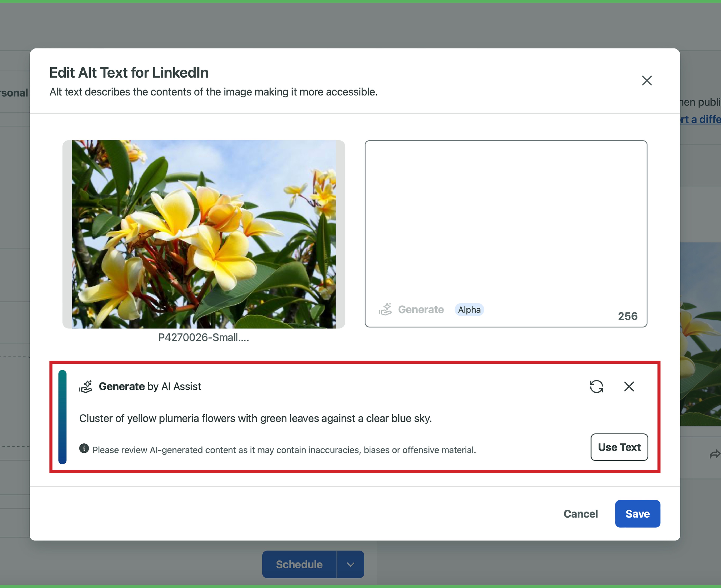Image resolution: width=721 pixels, height=588 pixels.
Task: Cancel alt text editing
Action: pos(581,514)
